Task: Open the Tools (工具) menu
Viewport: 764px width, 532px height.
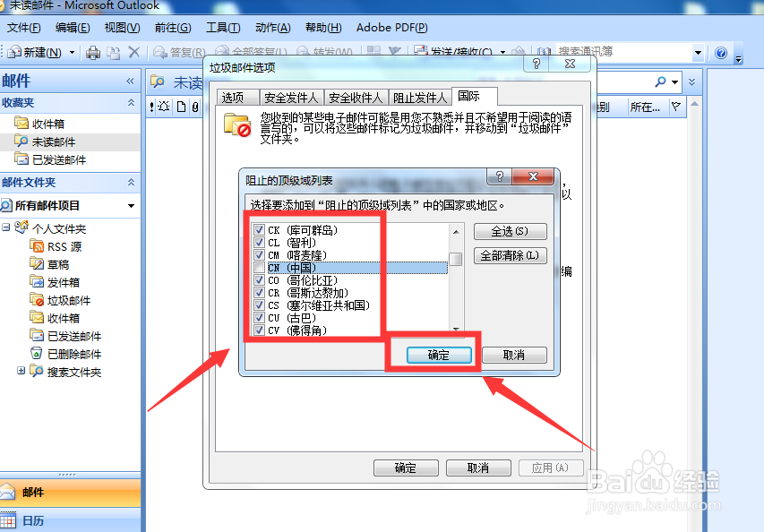Action: [x=223, y=28]
